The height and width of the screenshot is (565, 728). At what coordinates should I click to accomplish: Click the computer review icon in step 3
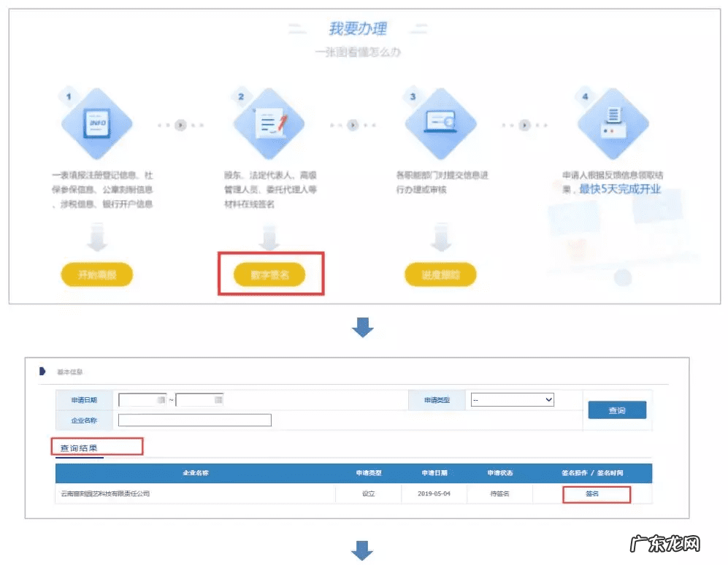[440, 121]
